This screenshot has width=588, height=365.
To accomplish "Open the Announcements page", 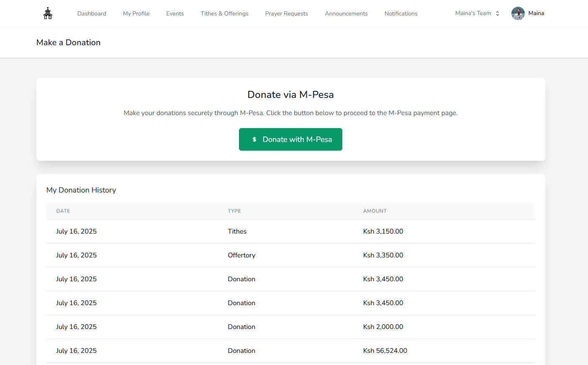I will click(x=346, y=13).
